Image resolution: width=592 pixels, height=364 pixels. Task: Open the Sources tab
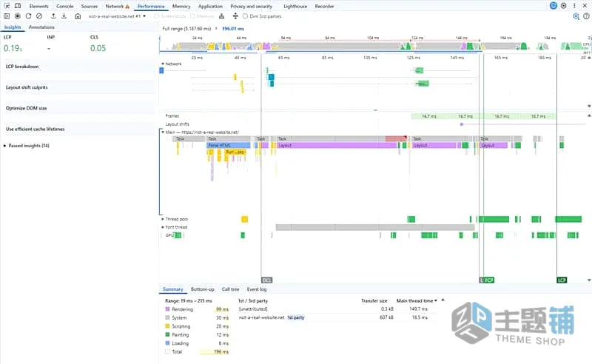(x=89, y=7)
